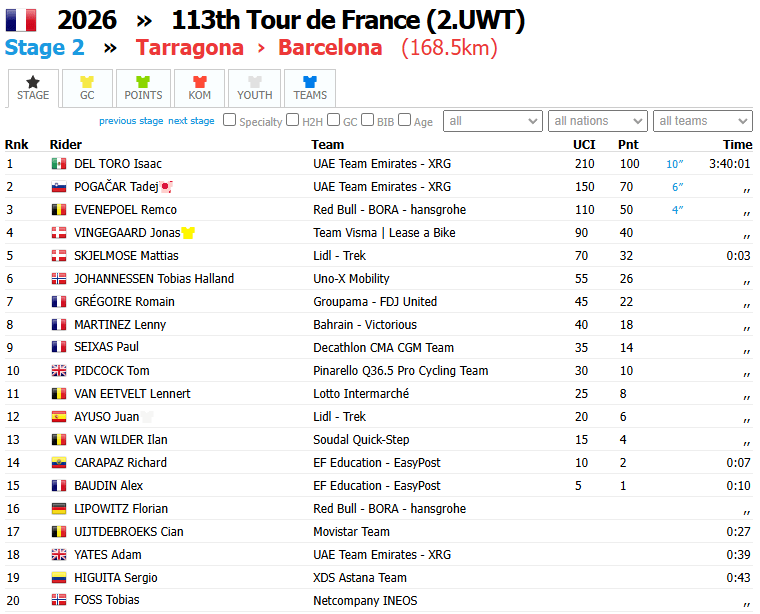
Task: Click the French flag icon in header
Action: pos(21,20)
